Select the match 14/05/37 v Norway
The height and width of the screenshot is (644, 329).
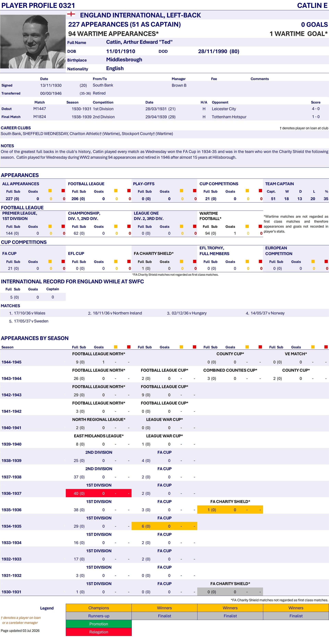coord(268,313)
